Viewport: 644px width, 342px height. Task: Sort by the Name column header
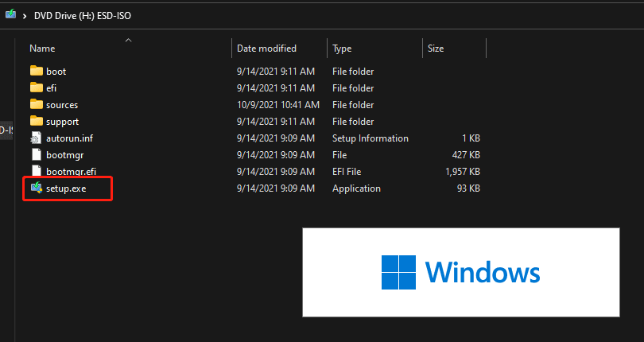click(42, 49)
